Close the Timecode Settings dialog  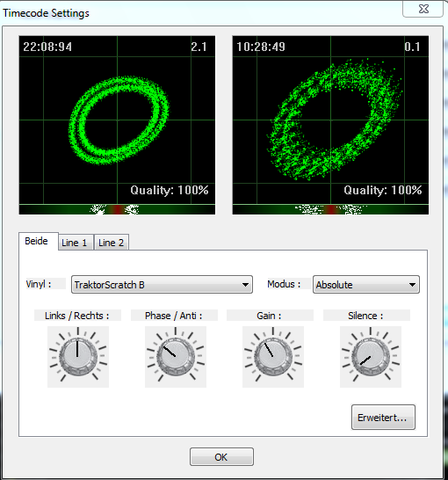[423, 9]
